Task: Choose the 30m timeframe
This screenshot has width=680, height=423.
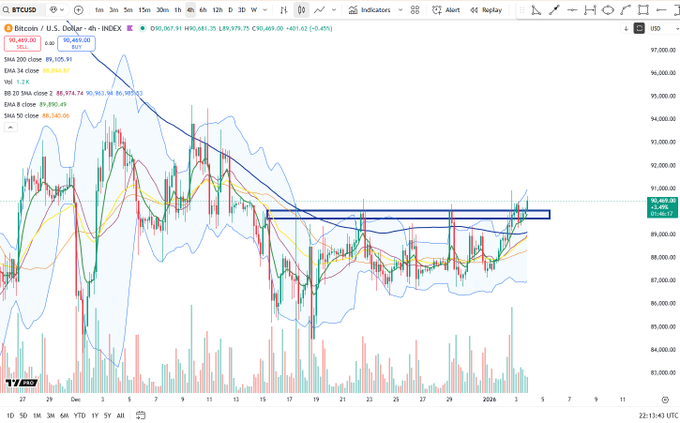Action: [x=163, y=10]
